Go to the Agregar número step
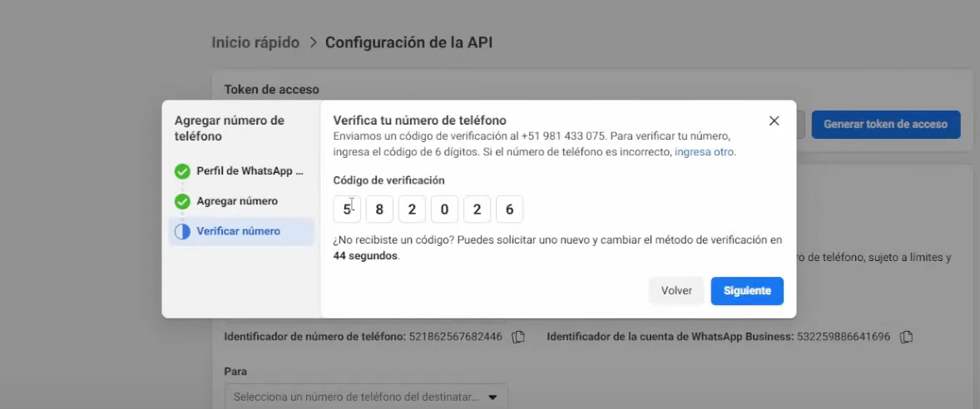This screenshot has height=409, width=980. 237,201
